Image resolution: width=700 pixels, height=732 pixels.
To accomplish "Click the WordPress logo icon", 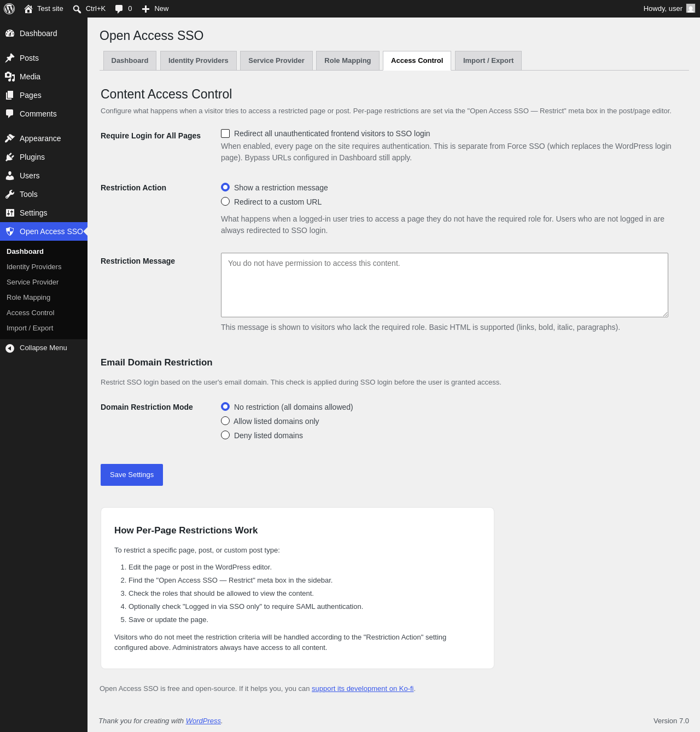I will coord(9,9).
